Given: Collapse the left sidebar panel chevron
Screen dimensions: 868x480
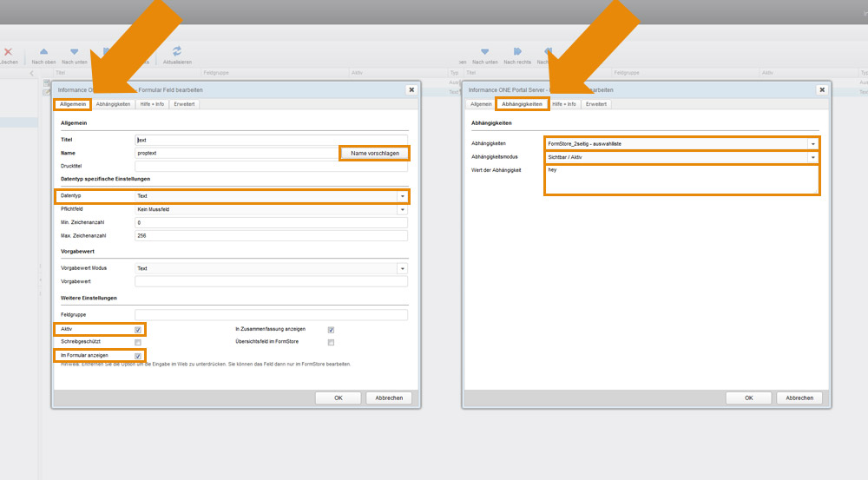Looking at the screenshot, I should click(32, 73).
